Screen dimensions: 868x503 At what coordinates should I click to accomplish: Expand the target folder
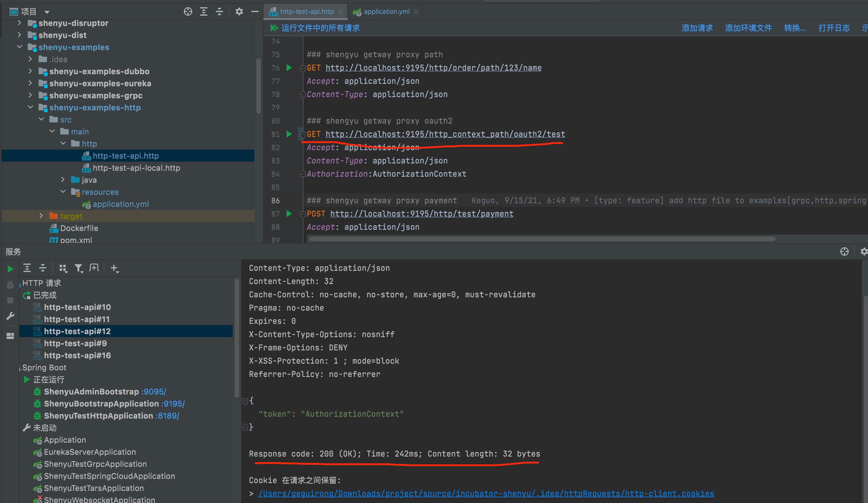click(x=41, y=216)
